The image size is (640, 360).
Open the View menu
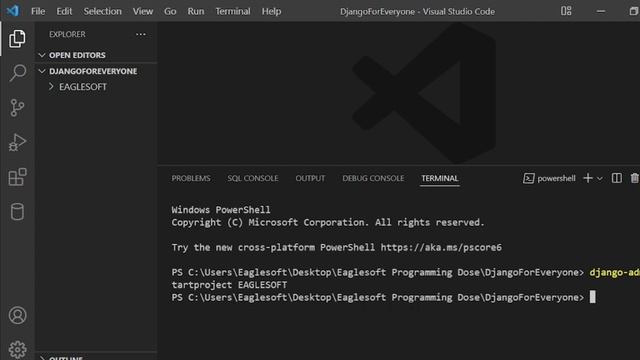pyautogui.click(x=142, y=11)
